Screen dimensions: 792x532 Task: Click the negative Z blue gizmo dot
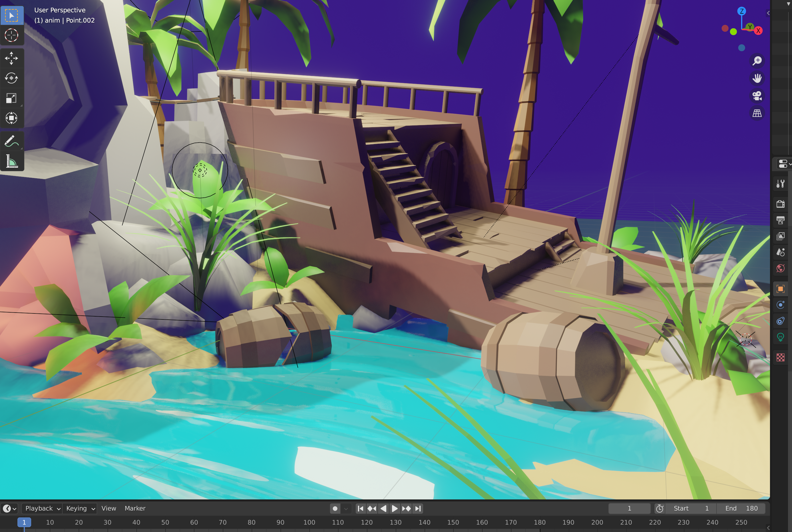coord(742,48)
